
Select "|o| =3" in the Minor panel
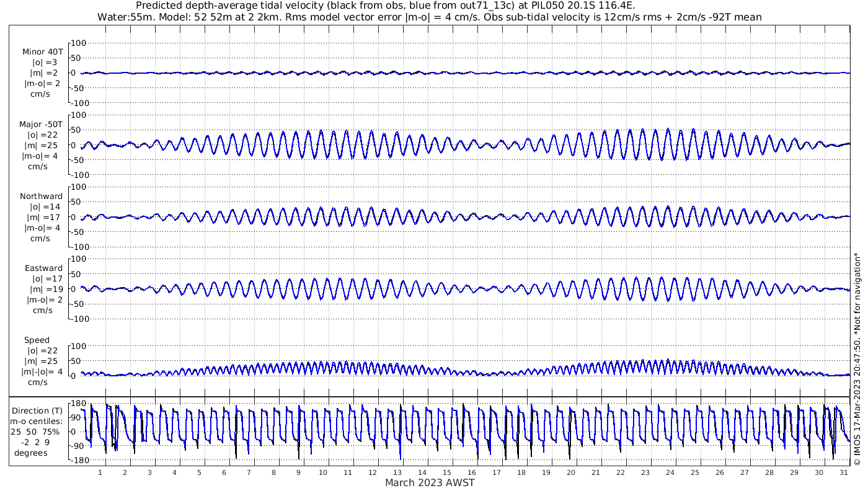tap(45, 63)
